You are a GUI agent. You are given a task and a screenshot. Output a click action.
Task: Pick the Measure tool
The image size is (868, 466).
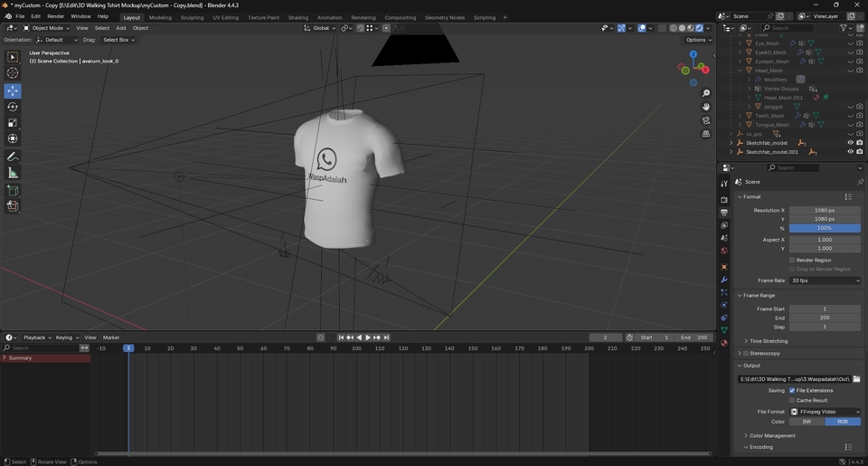pos(13,172)
